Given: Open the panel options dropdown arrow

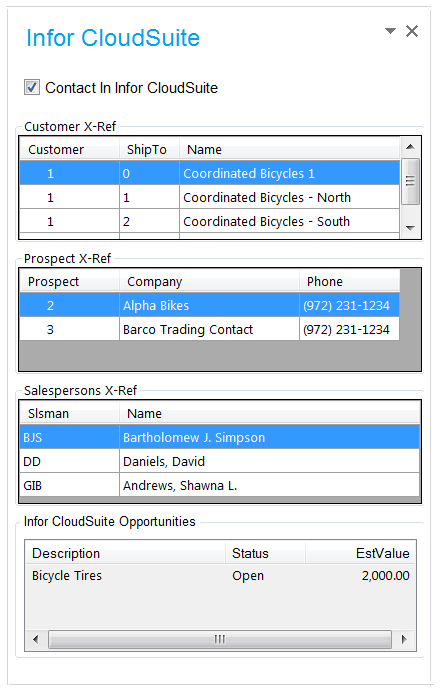Looking at the screenshot, I should 390,31.
